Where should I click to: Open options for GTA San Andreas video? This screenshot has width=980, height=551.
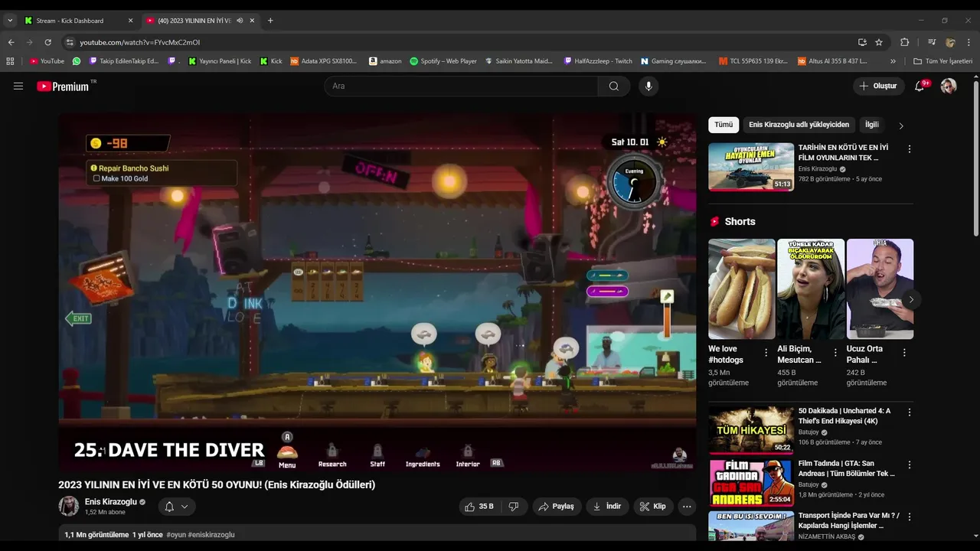pyautogui.click(x=910, y=465)
